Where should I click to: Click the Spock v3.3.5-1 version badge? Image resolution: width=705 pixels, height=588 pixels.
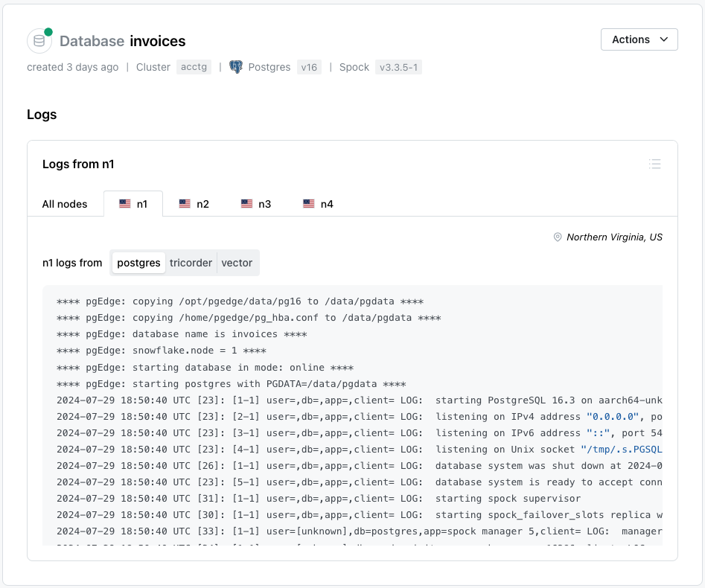point(399,67)
